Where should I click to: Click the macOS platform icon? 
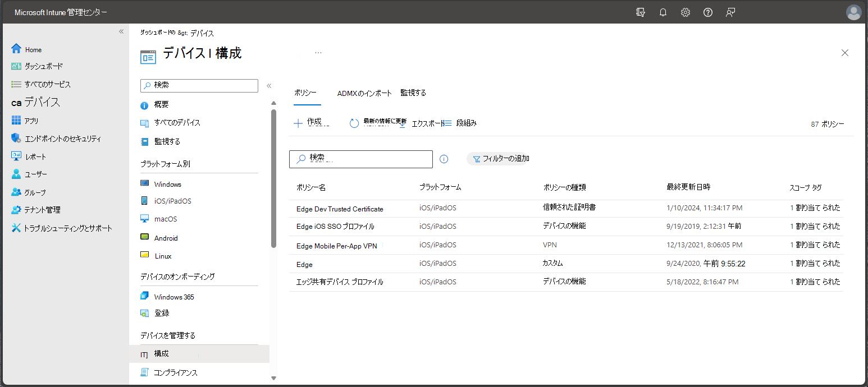coord(144,219)
